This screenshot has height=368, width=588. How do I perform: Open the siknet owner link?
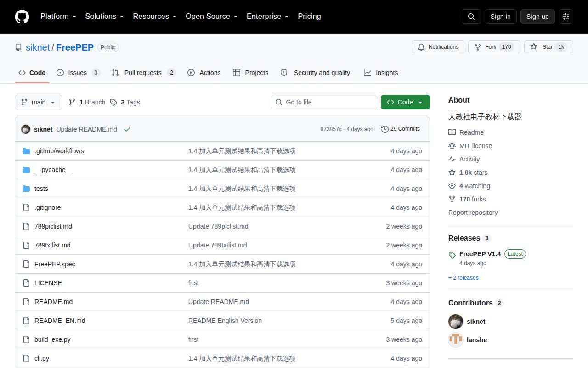click(x=38, y=47)
